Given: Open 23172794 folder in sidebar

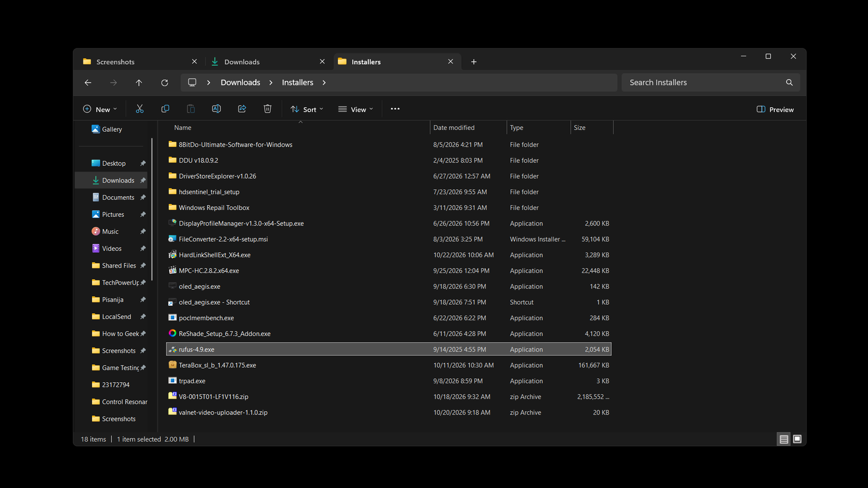Looking at the screenshot, I should click(x=111, y=385).
